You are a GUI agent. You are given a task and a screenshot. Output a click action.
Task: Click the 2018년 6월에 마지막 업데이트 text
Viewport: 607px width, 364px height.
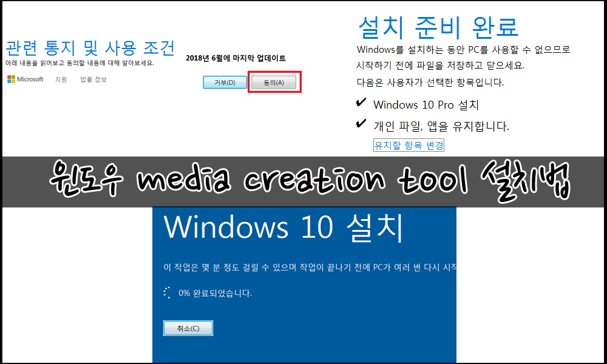(236, 58)
